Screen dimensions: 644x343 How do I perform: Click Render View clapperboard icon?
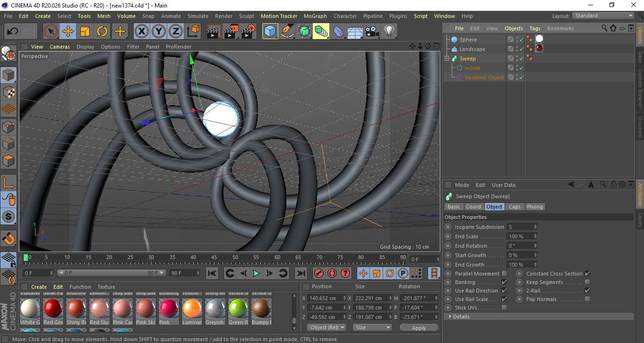tap(214, 32)
